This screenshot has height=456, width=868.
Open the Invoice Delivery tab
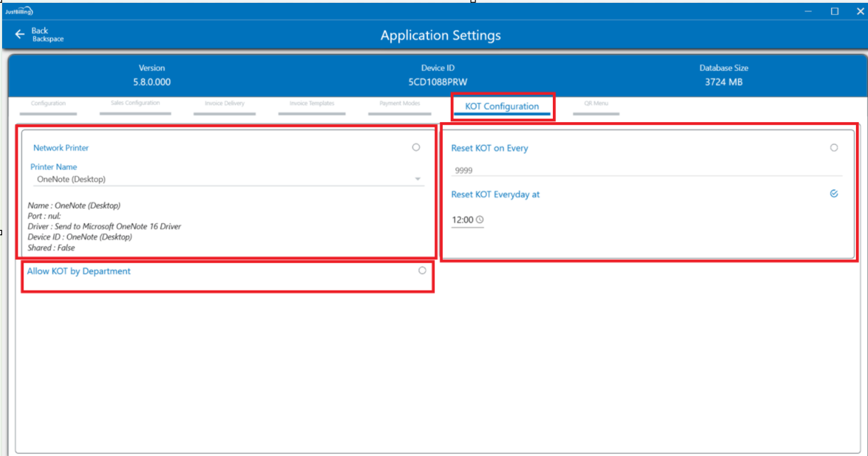pos(224,104)
